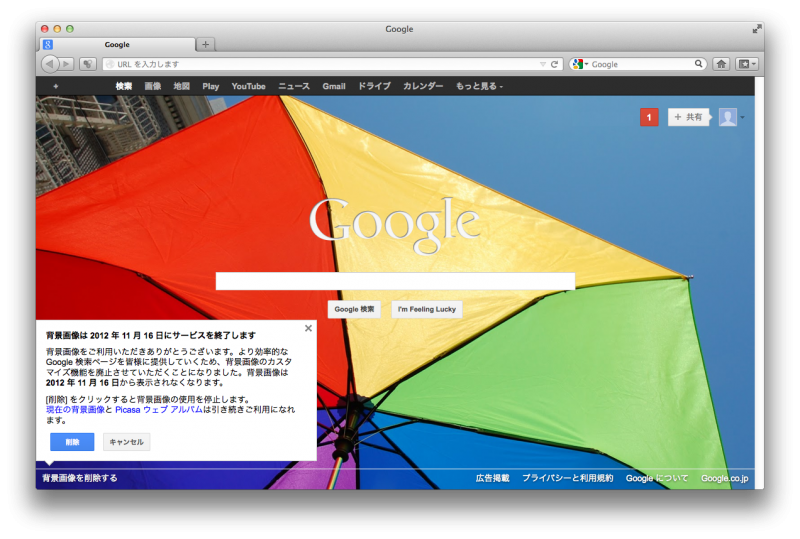This screenshot has height=539, width=800.
Task: Go to home page icon
Action: (721, 64)
